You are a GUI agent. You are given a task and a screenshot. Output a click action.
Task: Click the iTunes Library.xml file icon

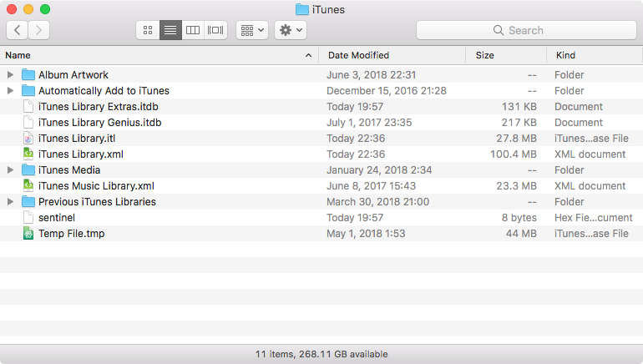28,154
